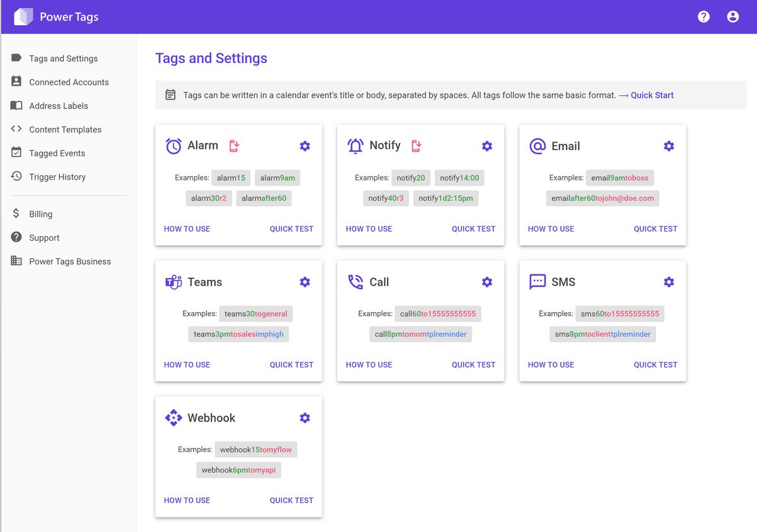757x532 pixels.
Task: Click the bell icon on the Notify card
Action: pyautogui.click(x=355, y=146)
